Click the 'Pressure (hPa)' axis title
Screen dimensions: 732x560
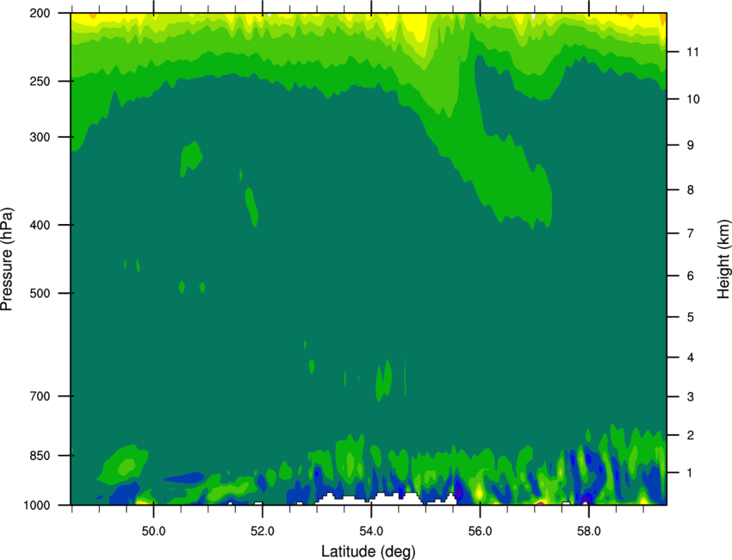[7, 259]
